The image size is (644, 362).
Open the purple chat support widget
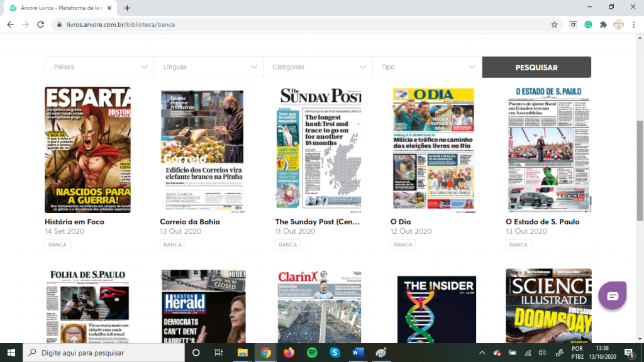click(x=613, y=295)
